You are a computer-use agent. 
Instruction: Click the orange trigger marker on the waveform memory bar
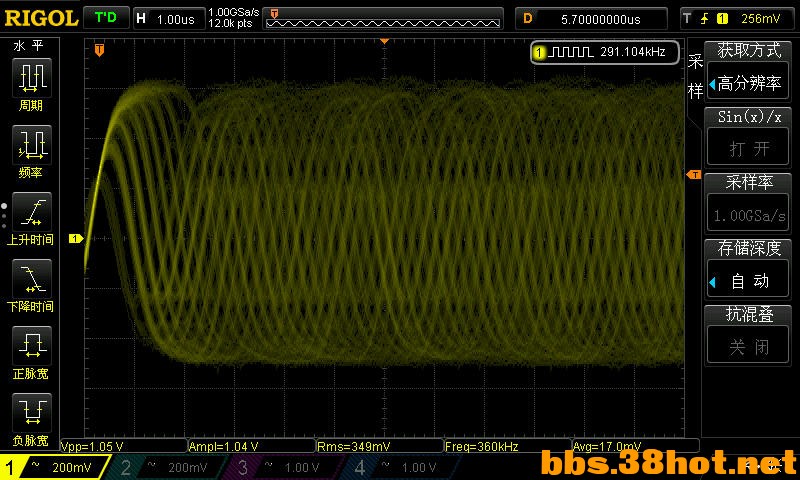click(x=274, y=13)
